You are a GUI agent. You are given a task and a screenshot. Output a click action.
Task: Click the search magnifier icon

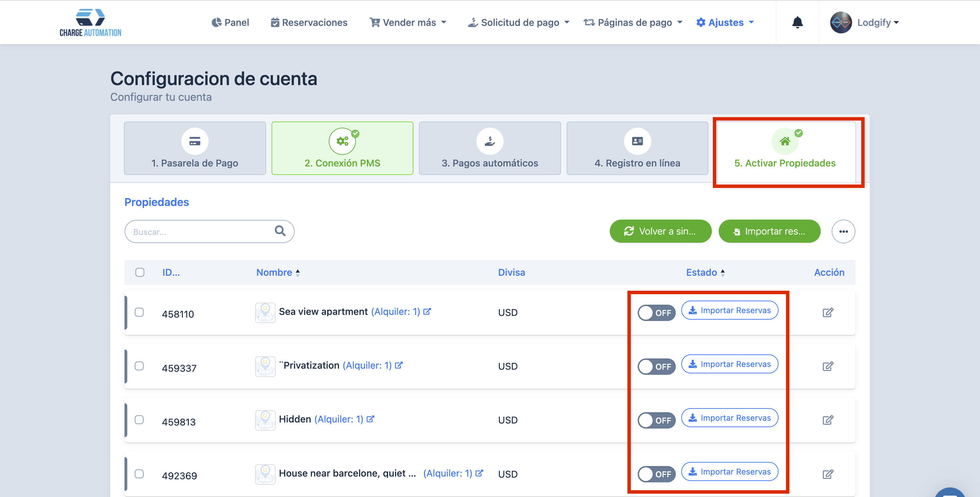280,231
